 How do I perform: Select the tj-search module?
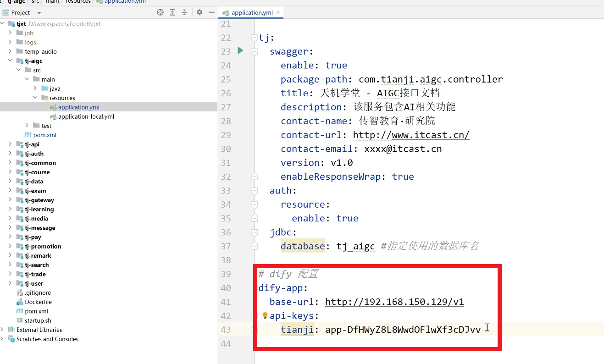point(37,265)
